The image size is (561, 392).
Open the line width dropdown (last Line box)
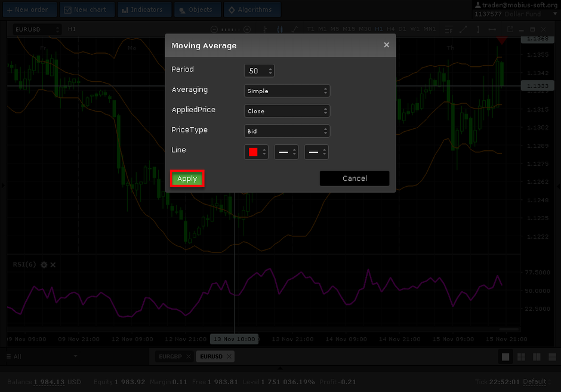coord(316,152)
